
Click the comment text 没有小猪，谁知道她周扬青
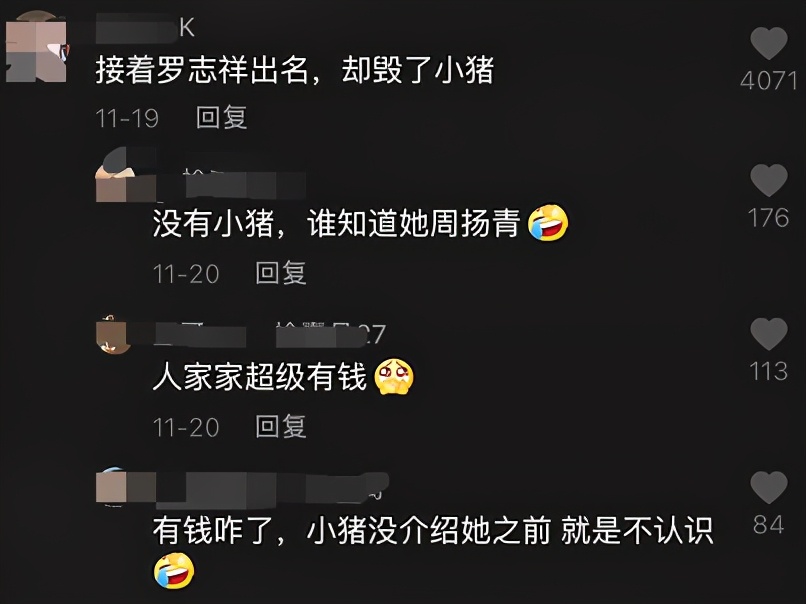click(336, 223)
